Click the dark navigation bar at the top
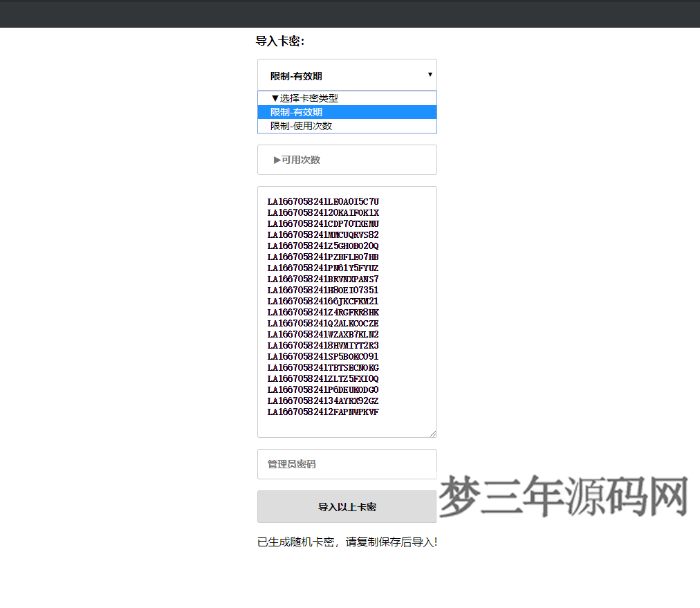Image resolution: width=700 pixels, height=608 pixels. tap(350, 13)
